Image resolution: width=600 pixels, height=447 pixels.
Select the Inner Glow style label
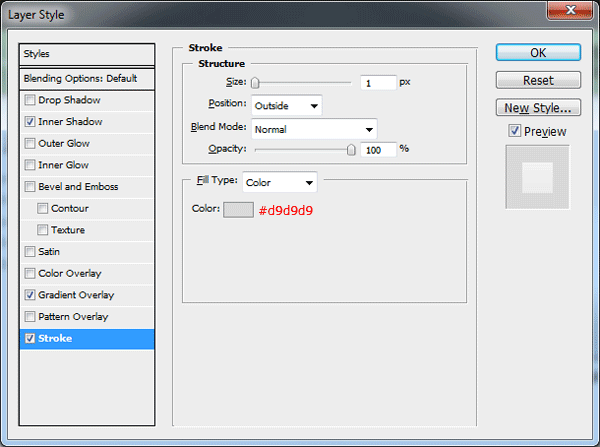coord(64,165)
